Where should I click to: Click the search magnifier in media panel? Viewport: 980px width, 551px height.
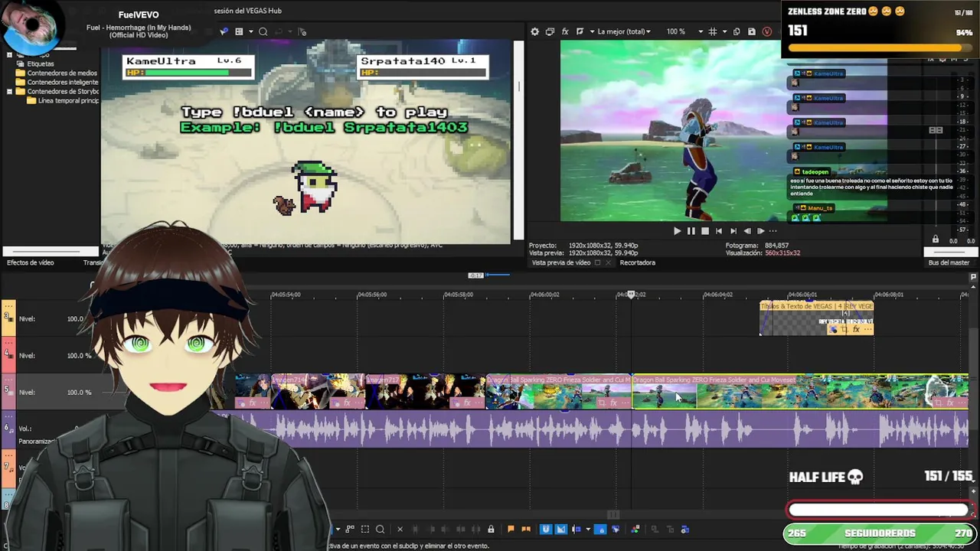click(x=263, y=31)
